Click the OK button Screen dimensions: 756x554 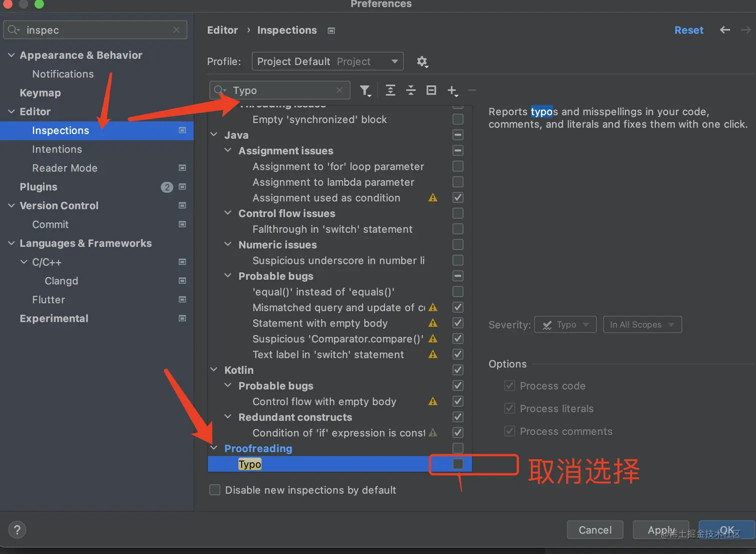pyautogui.click(x=727, y=530)
